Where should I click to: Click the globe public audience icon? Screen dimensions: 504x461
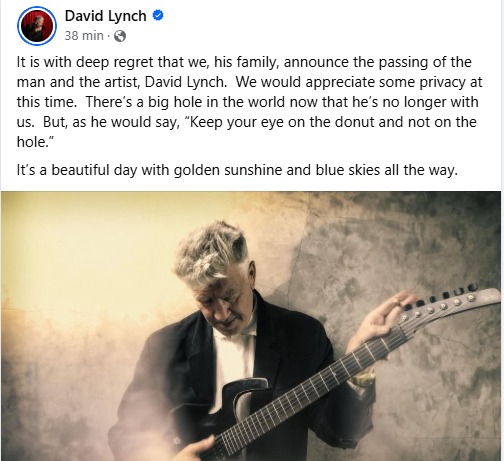[120, 36]
